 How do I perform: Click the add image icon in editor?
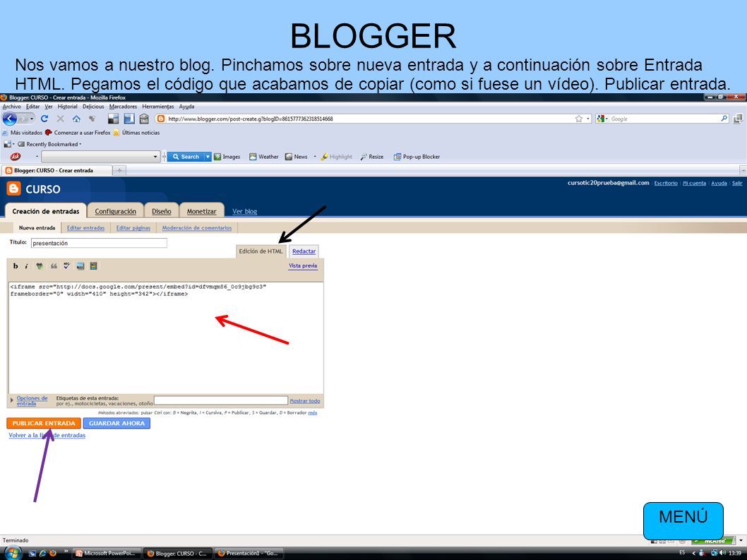pos(80,266)
